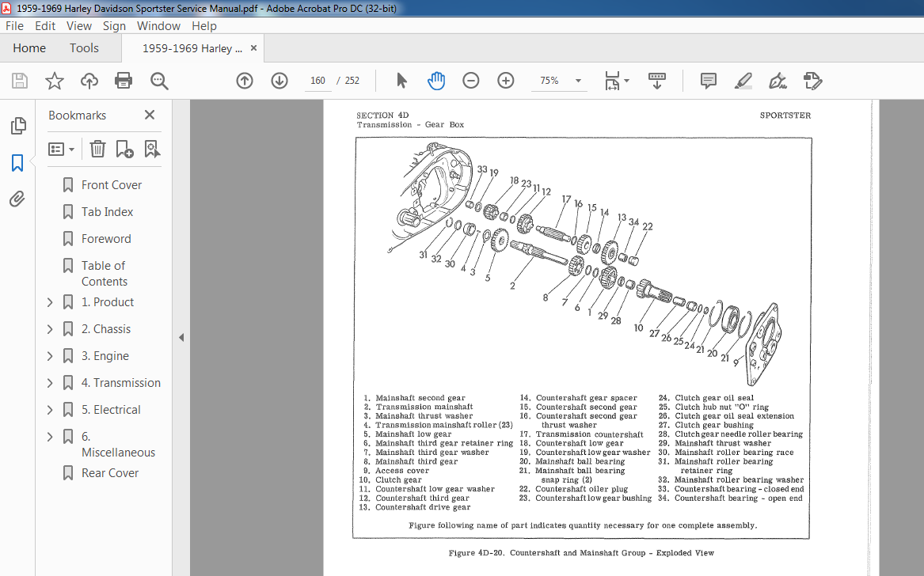Viewport: 924px width, 576px height.
Task: Click the stamp tool icon
Action: pos(812,81)
